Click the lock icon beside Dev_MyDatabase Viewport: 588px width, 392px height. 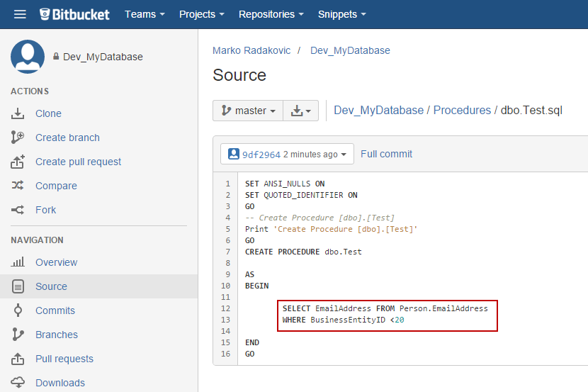(56, 56)
